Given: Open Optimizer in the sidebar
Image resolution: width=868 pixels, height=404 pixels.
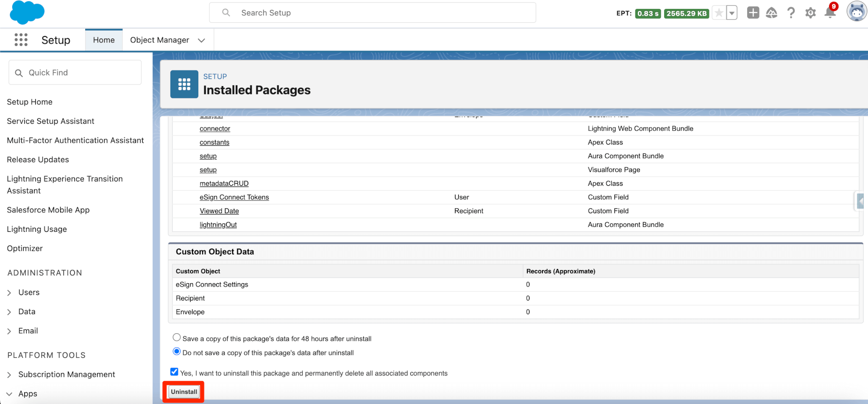Looking at the screenshot, I should (25, 248).
